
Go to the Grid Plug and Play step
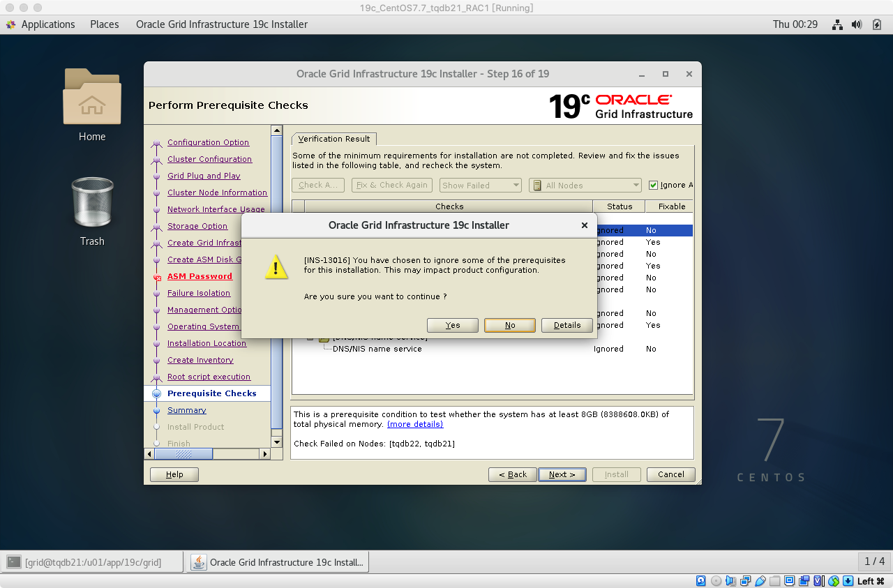click(204, 176)
